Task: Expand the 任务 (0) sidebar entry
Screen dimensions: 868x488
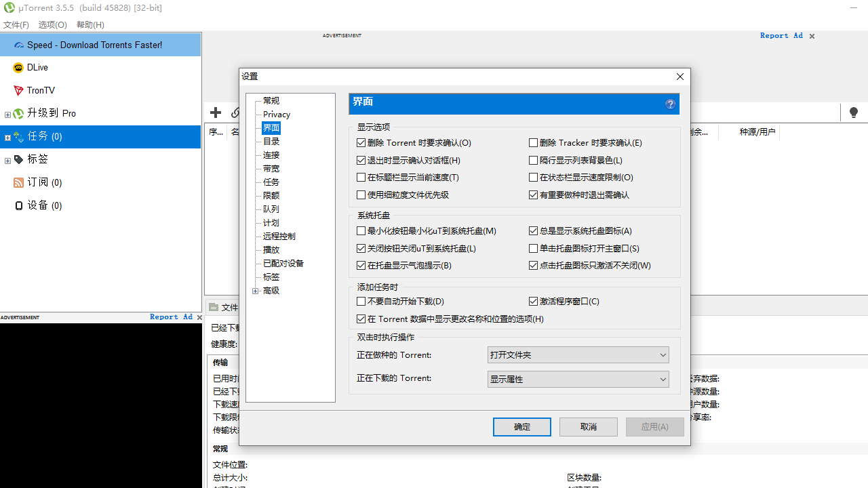Action: [7, 137]
